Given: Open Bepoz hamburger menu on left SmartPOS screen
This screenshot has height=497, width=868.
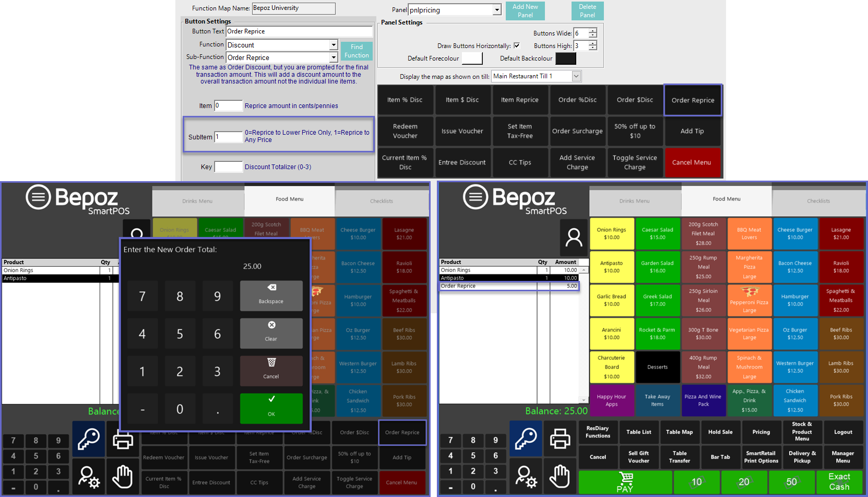Looking at the screenshot, I should (x=38, y=197).
